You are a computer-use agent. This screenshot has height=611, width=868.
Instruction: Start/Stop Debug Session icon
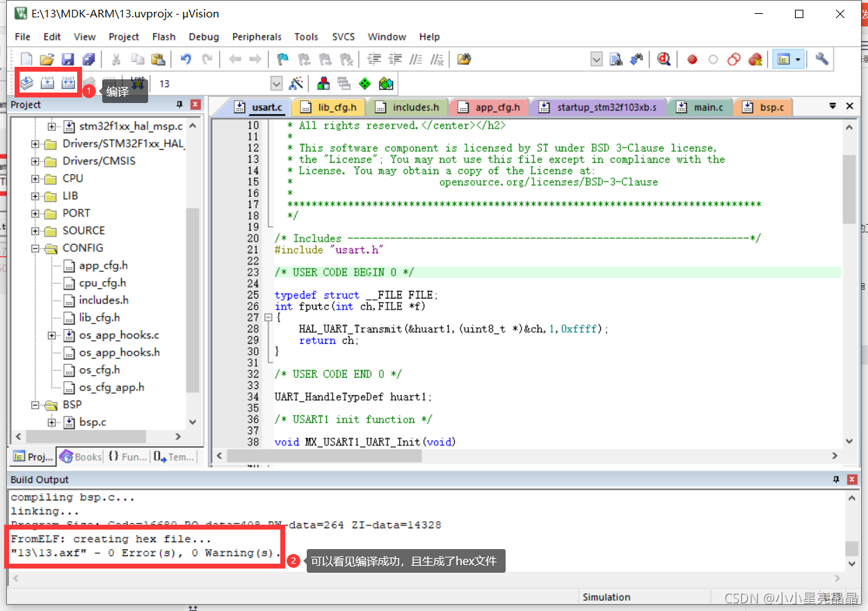click(x=664, y=60)
